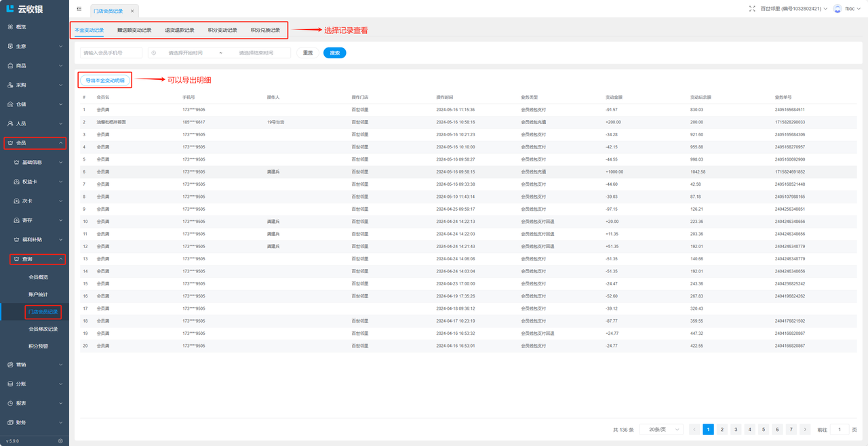Viewport: 868px width, 446px height.
Task: Open the 20条/页 page size dropdown
Action: (x=661, y=430)
